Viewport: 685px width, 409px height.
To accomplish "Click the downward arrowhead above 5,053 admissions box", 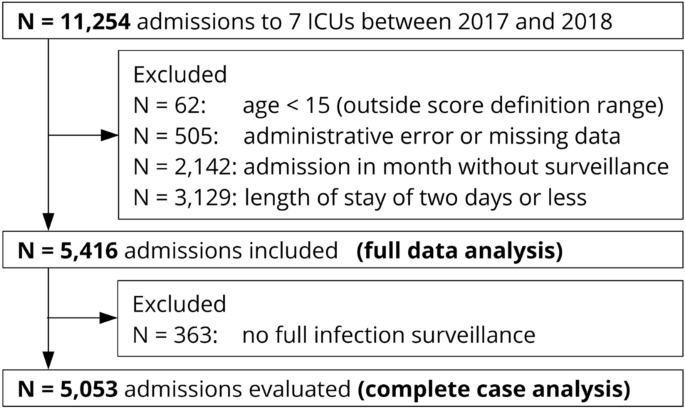I will [x=48, y=360].
